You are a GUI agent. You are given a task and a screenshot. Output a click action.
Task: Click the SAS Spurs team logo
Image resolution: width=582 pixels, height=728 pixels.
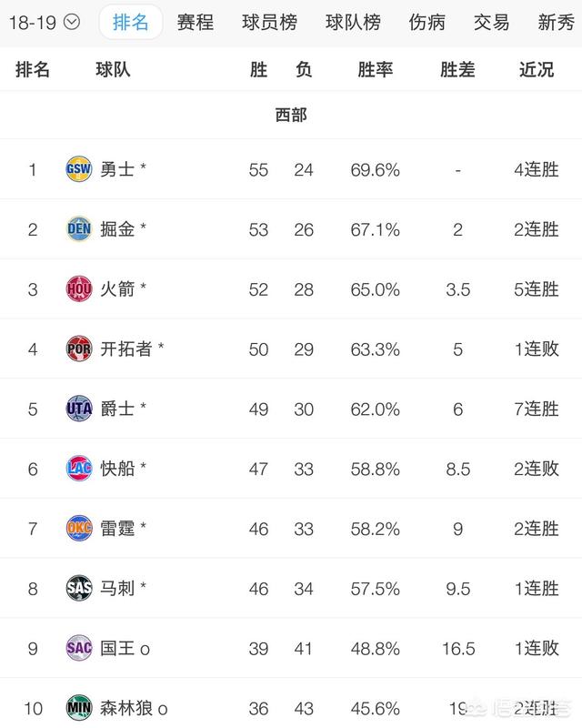point(79,588)
